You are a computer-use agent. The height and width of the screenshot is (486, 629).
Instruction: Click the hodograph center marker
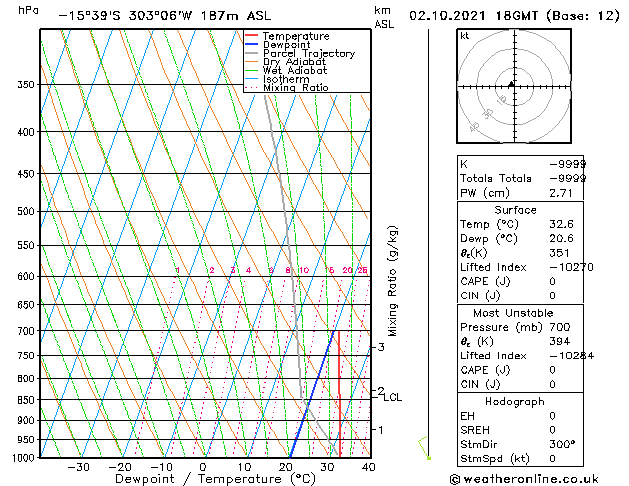click(511, 84)
